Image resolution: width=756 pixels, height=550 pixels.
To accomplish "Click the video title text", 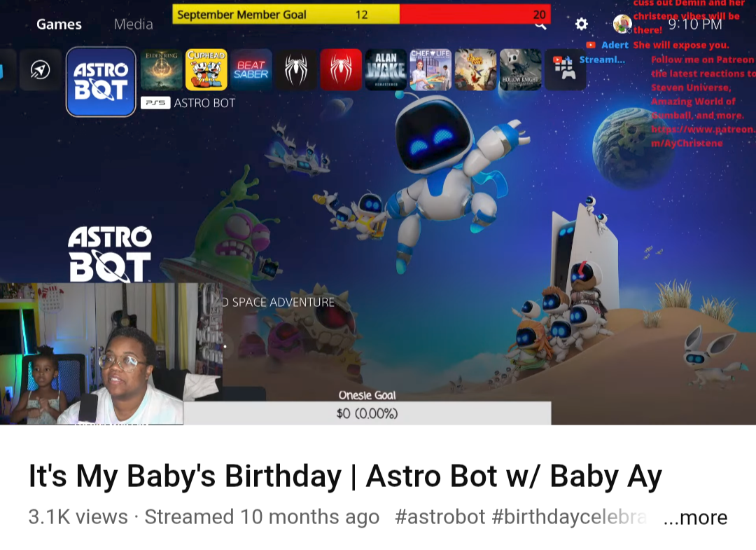I will click(345, 476).
